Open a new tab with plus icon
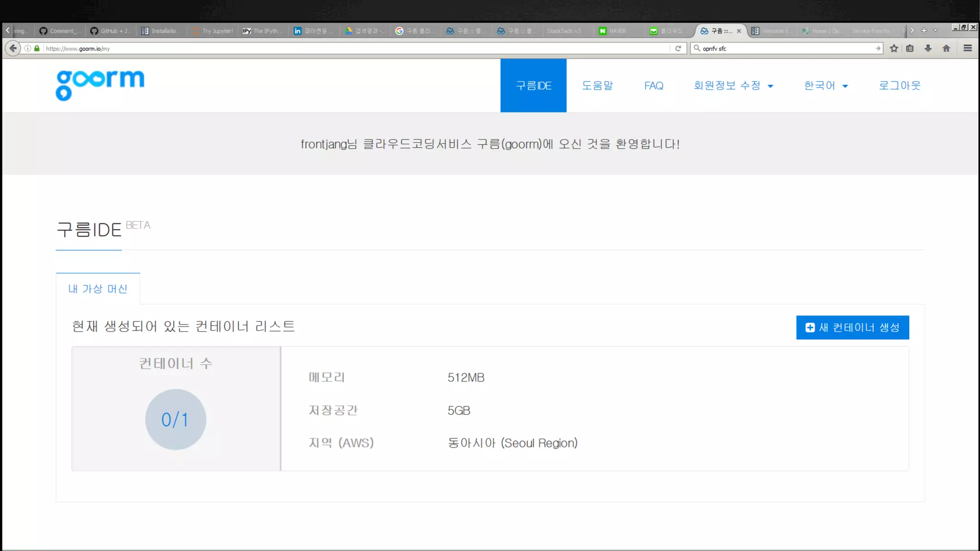 (924, 31)
